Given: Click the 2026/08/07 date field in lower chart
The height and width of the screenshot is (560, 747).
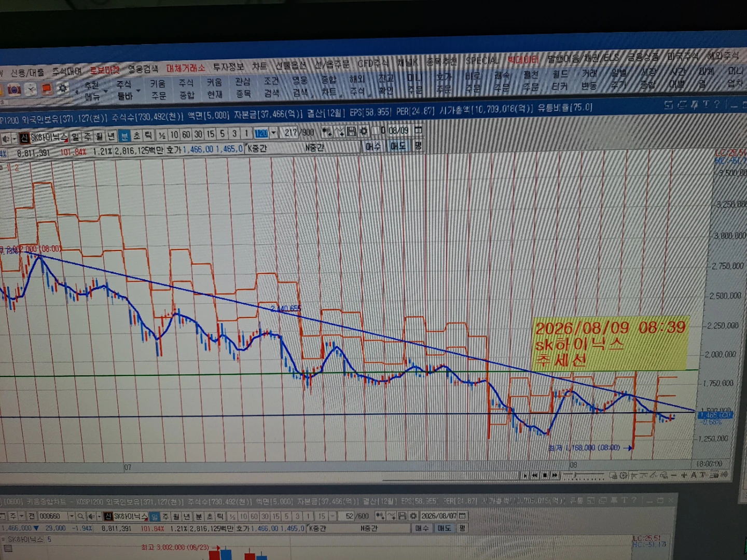Looking at the screenshot, I should [439, 515].
